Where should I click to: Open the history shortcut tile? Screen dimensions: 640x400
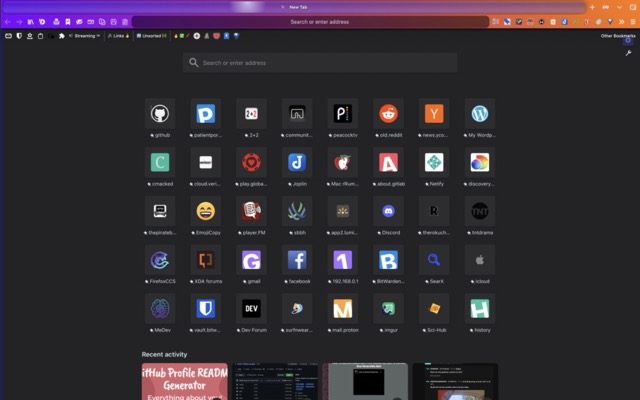pos(480,309)
